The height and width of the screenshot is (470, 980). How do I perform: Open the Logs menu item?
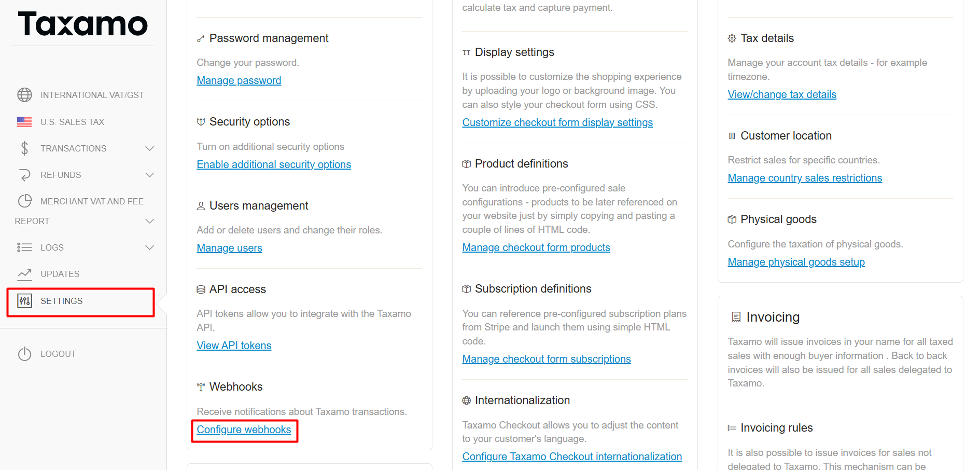(x=52, y=247)
